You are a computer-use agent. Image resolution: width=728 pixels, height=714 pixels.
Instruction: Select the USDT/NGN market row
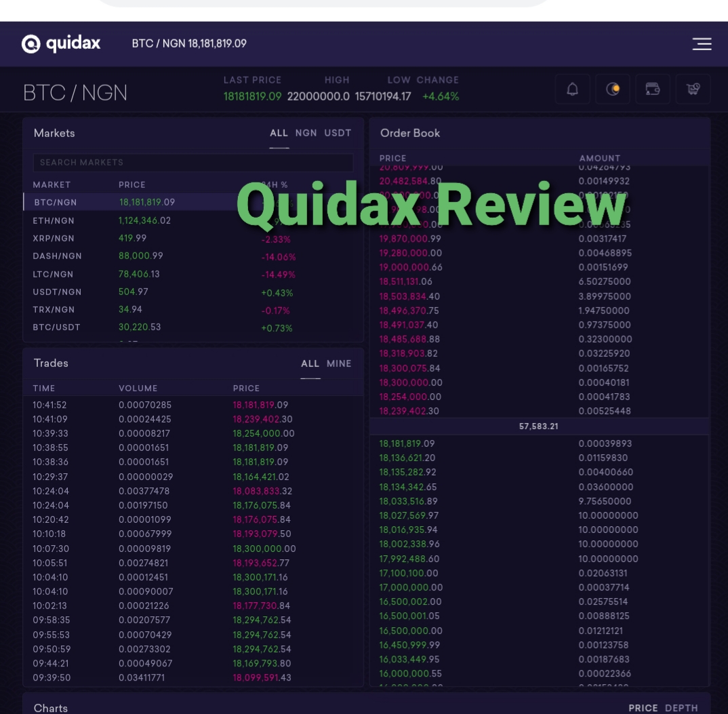pyautogui.click(x=193, y=292)
